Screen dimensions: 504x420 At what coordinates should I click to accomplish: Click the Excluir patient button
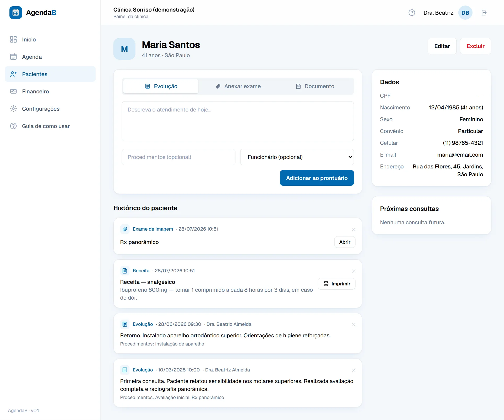coord(475,46)
